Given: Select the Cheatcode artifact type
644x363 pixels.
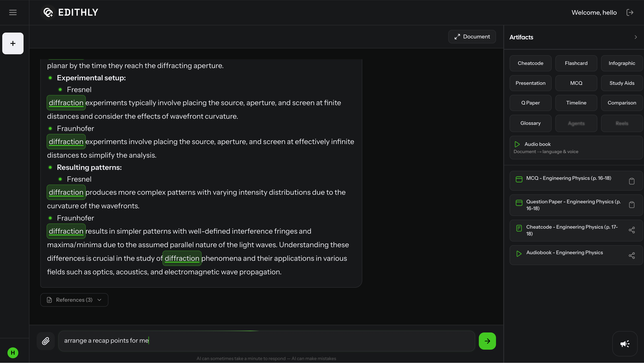Looking at the screenshot, I should coord(530,64).
